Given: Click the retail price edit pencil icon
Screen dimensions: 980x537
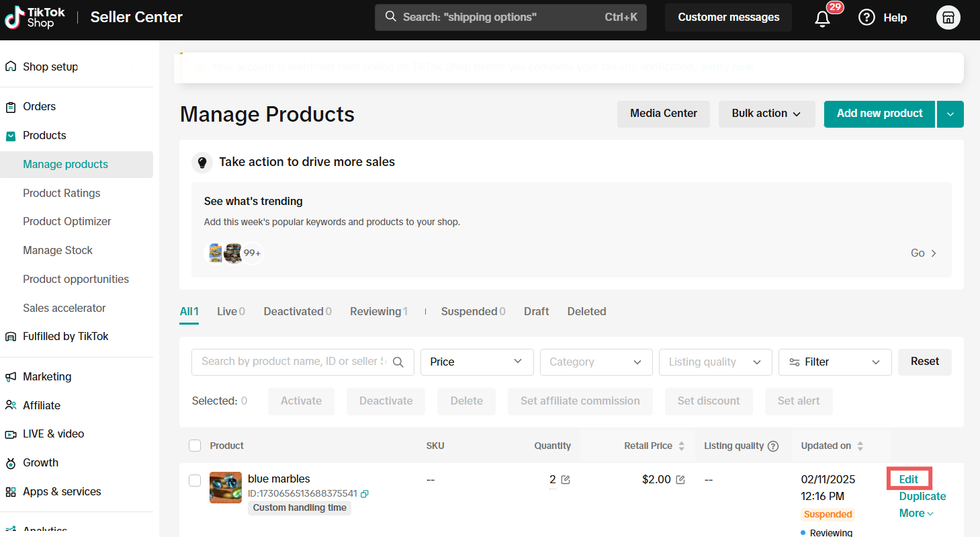Looking at the screenshot, I should 680,479.
